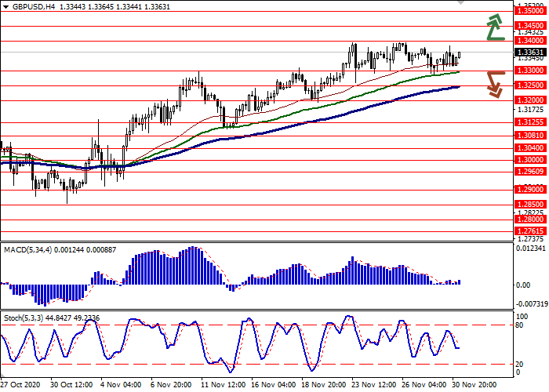Click the 26 Nov 04:00 time label

coord(424,385)
